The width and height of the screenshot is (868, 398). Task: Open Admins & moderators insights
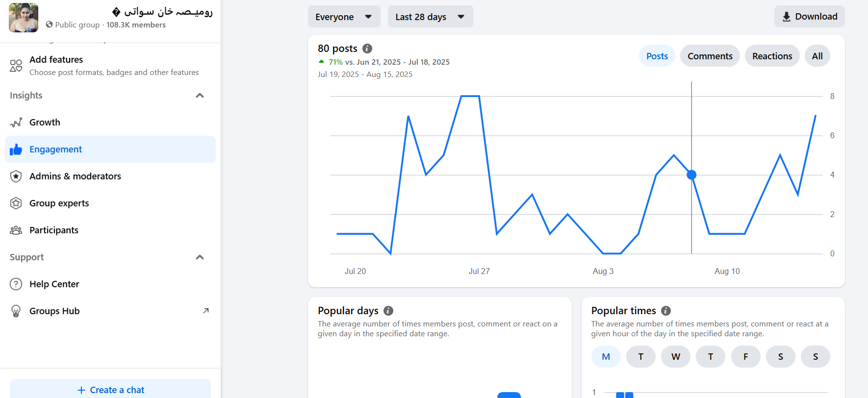pyautogui.click(x=110, y=176)
